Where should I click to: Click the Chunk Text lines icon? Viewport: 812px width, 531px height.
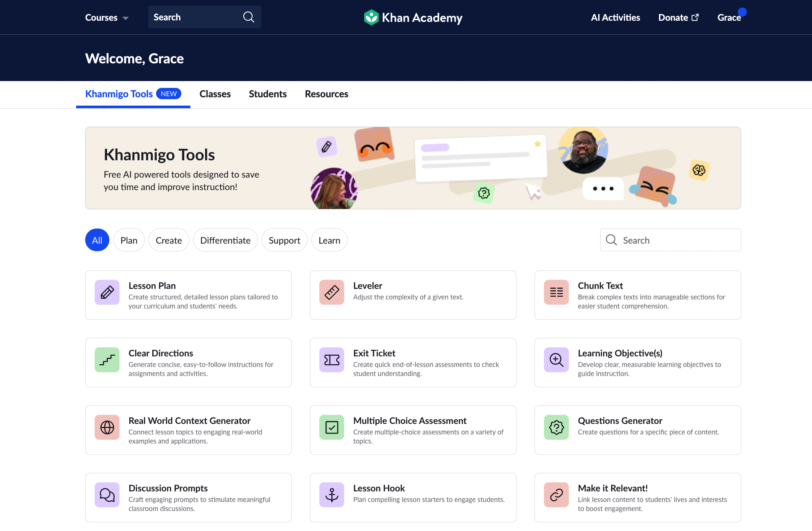(x=556, y=292)
